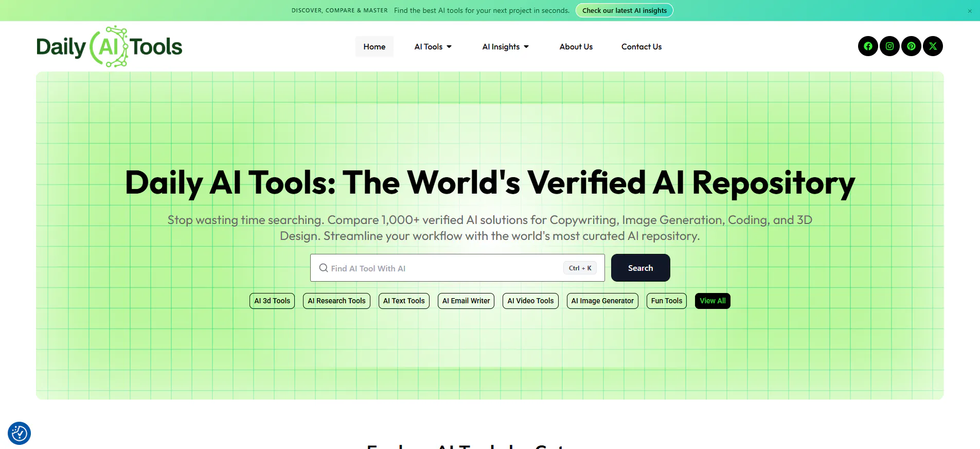Click the main hero heading text
The width and height of the screenshot is (980, 449).
pyautogui.click(x=490, y=183)
